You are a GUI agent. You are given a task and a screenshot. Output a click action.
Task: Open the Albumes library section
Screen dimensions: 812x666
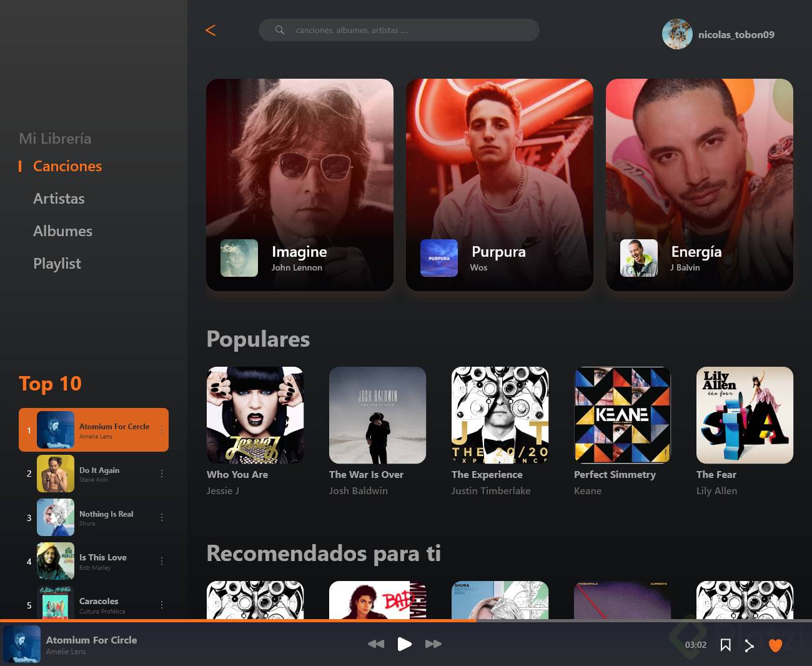coord(62,231)
